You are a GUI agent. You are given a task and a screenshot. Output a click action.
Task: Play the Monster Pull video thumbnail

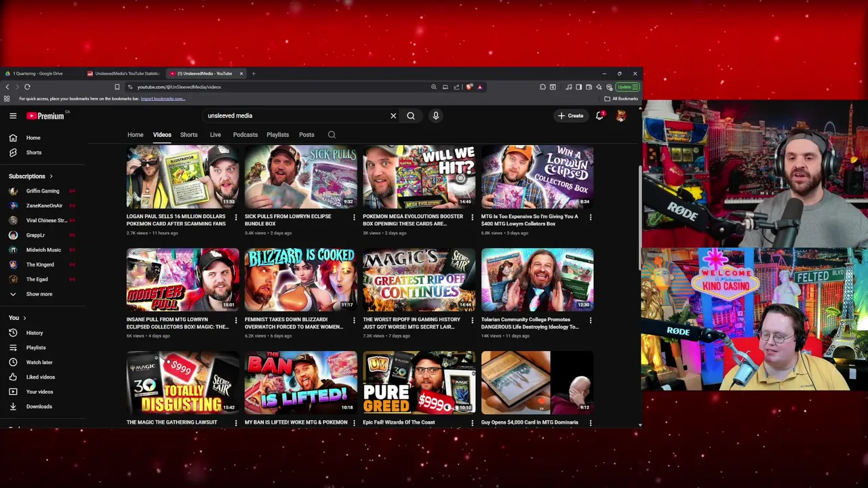182,280
